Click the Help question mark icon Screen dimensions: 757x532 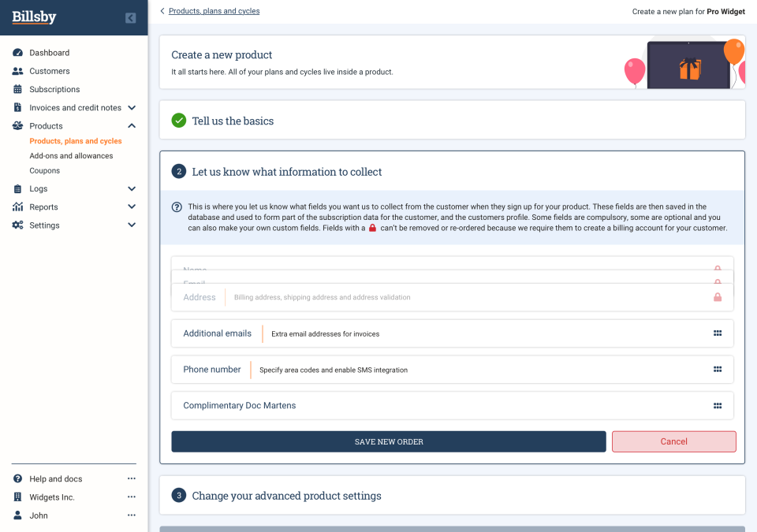pyautogui.click(x=17, y=478)
